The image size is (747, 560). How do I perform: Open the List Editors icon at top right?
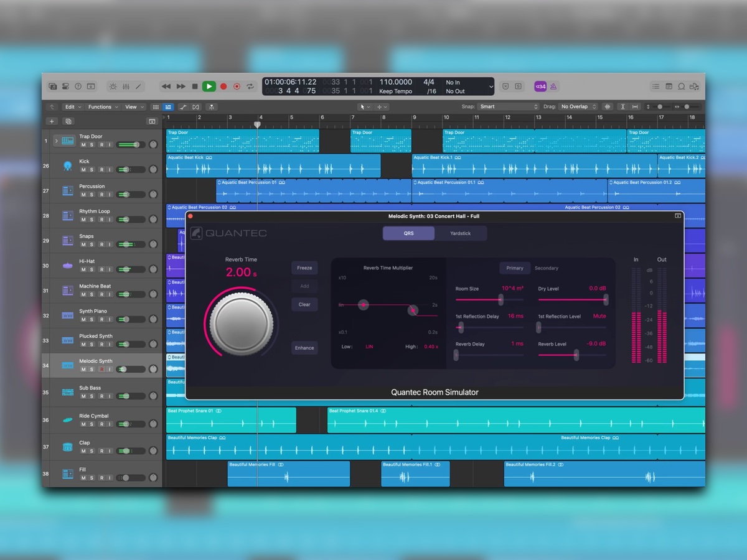point(656,86)
